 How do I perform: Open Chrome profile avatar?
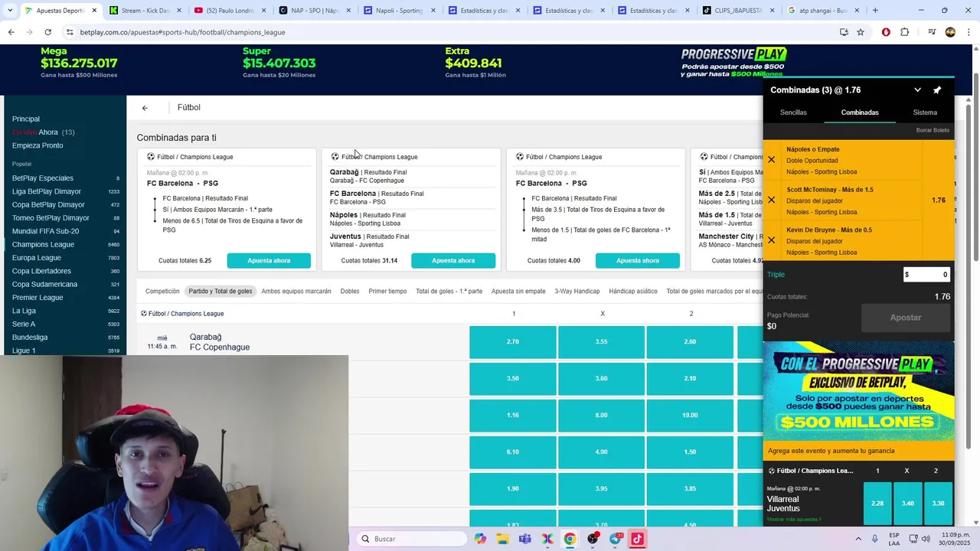pyautogui.click(x=950, y=32)
